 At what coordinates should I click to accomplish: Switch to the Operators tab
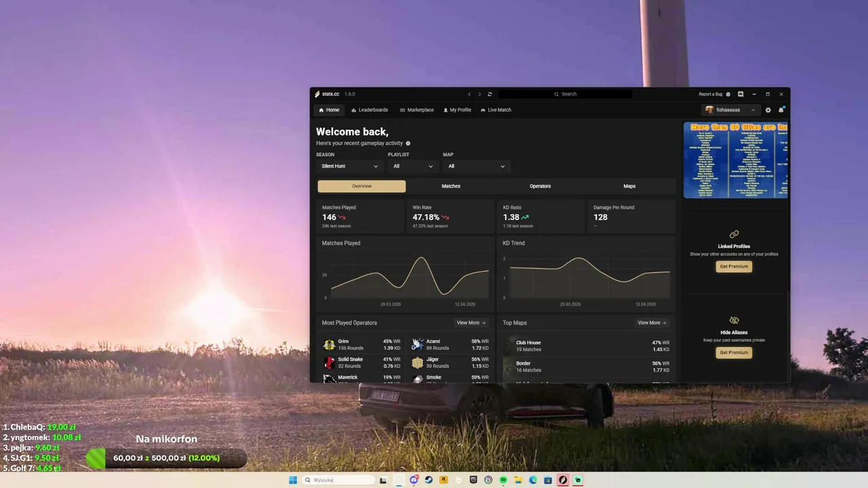point(540,186)
